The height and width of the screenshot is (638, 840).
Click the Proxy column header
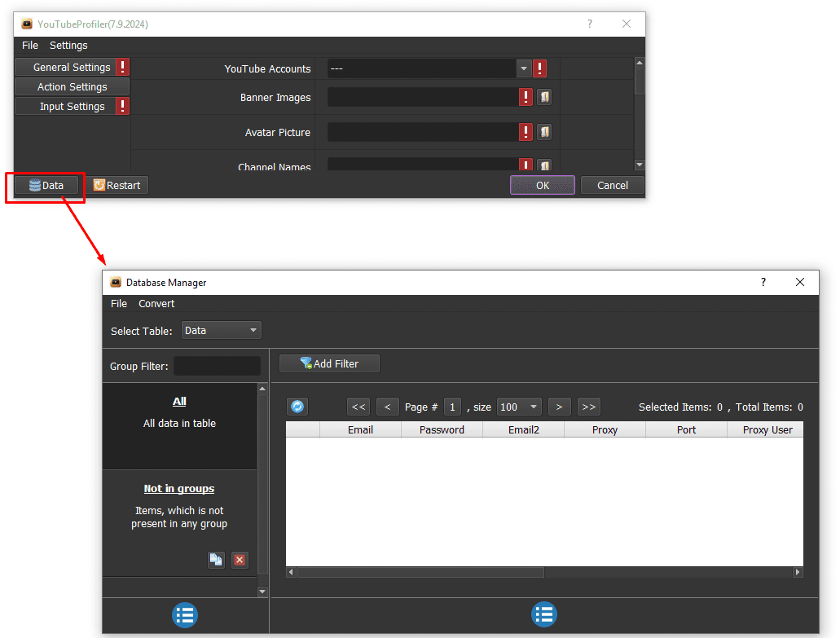(605, 429)
